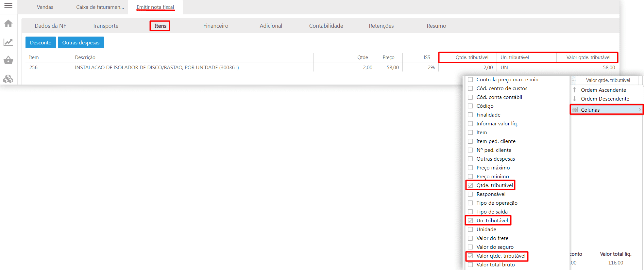Enable the Valor do frete checkbox
Image resolution: width=644 pixels, height=270 pixels.
point(470,238)
